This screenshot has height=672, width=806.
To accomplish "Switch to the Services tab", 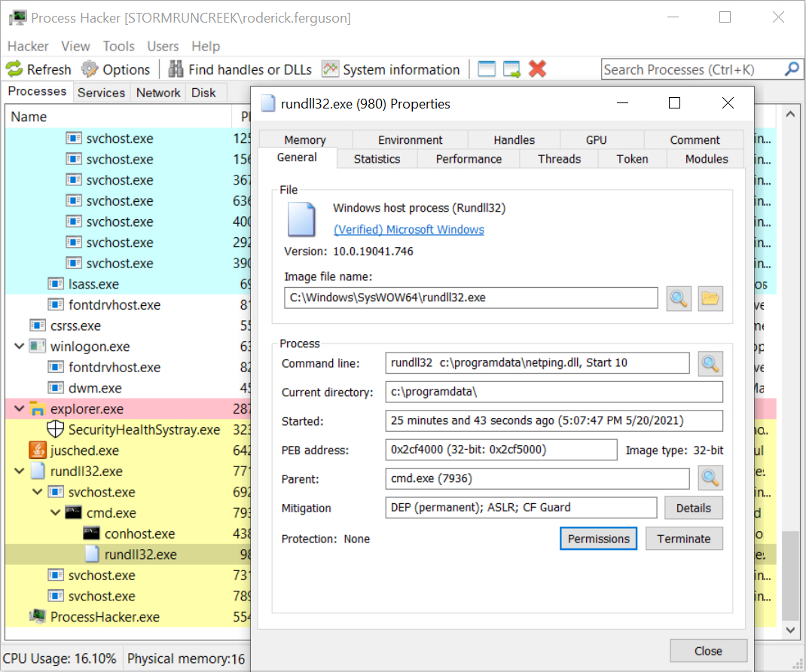I will 101,93.
